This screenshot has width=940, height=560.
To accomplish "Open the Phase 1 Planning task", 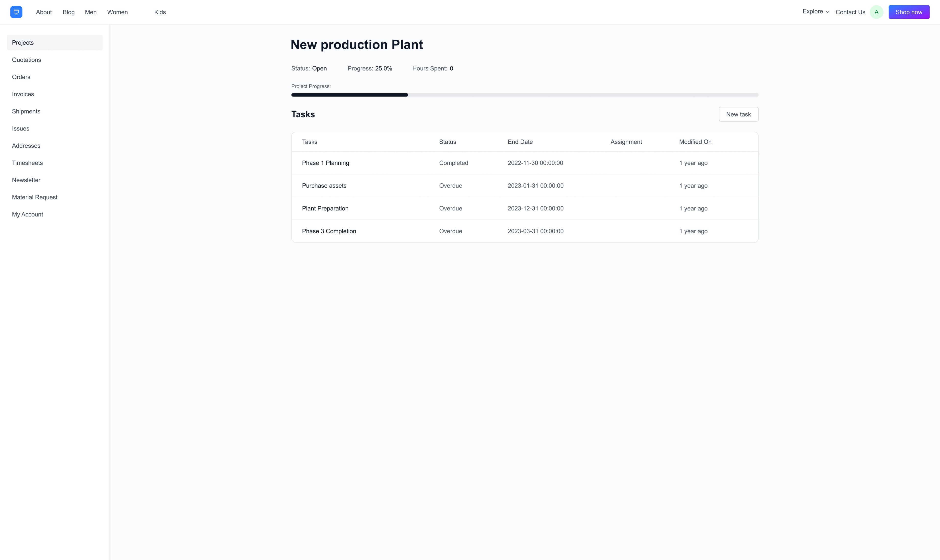I will (325, 163).
